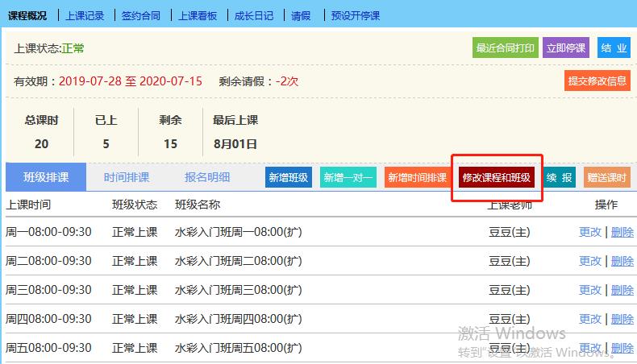637x364 pixels.
Task: Click the blue 结业 button
Action: point(614,48)
